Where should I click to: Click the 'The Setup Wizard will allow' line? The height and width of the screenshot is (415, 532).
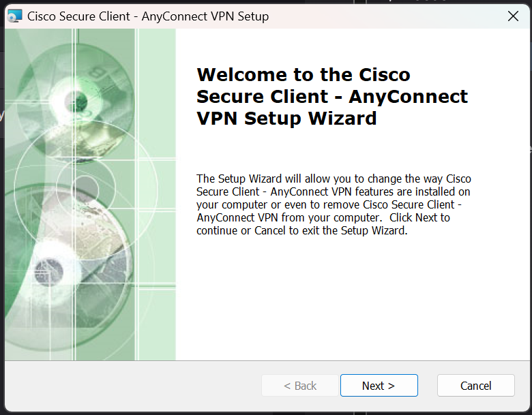(334, 179)
